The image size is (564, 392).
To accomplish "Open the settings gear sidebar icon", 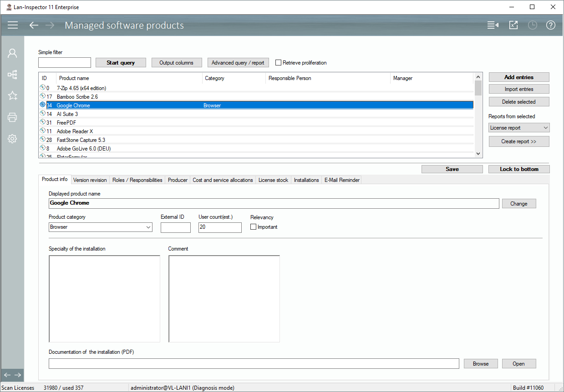I will pyautogui.click(x=12, y=139).
